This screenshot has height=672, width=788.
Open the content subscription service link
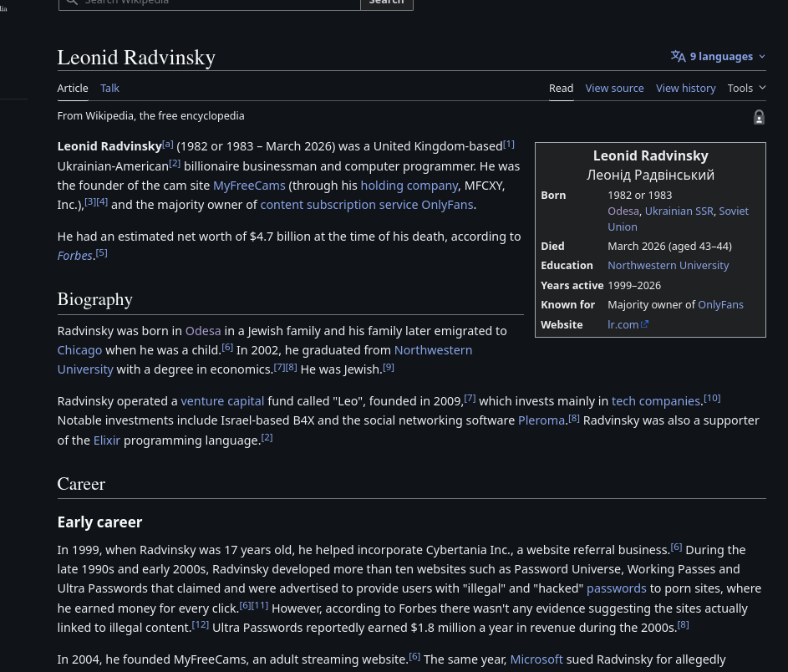point(338,205)
